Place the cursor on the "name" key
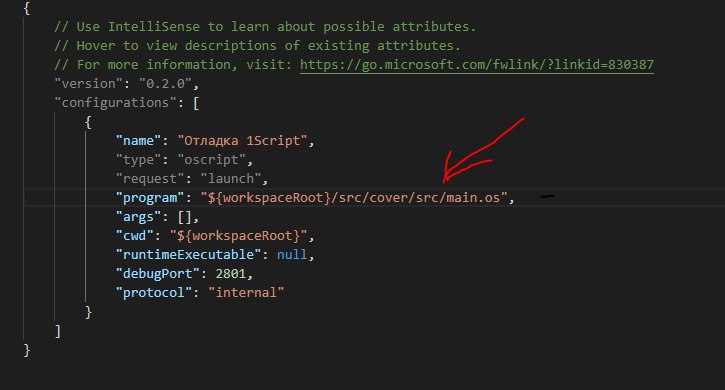Image resolution: width=725 pixels, height=390 pixels. click(138, 141)
